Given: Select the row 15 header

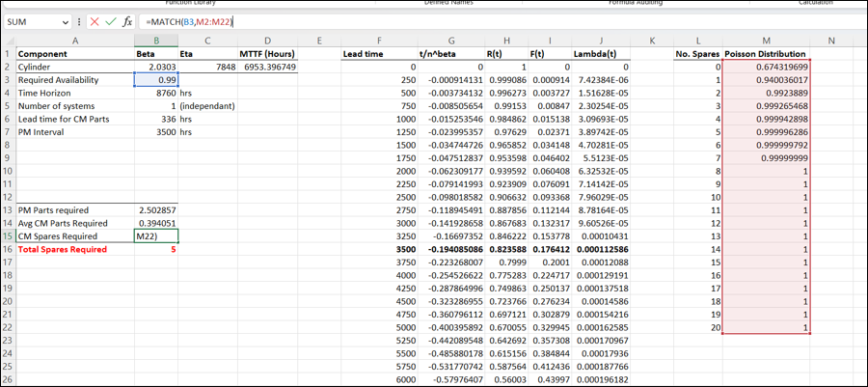Looking at the screenshot, I should [x=8, y=236].
